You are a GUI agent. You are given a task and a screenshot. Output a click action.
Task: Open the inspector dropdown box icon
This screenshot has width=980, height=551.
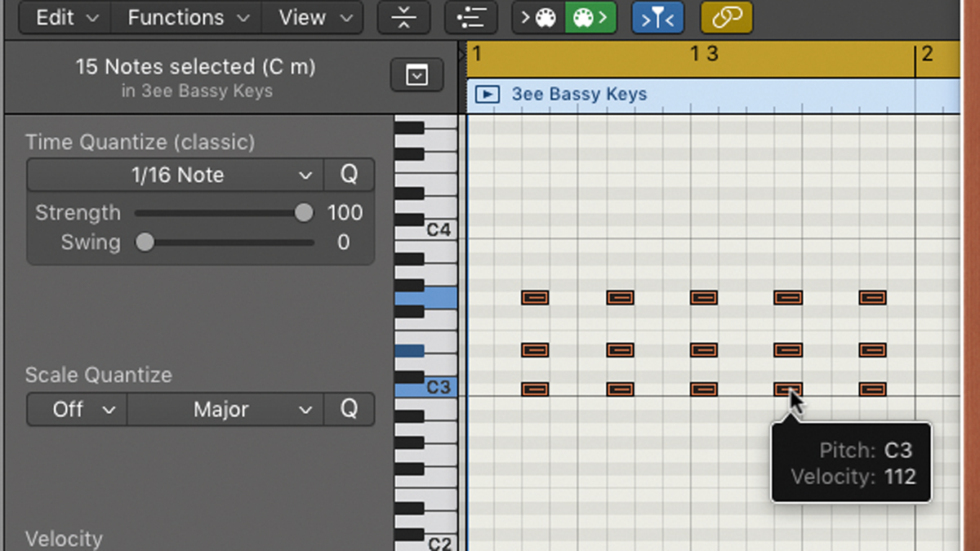[x=417, y=76]
